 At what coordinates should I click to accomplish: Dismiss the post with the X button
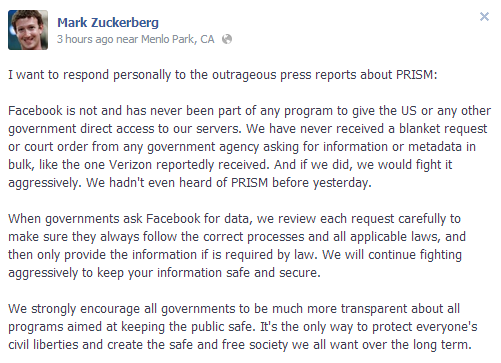click(484, 16)
